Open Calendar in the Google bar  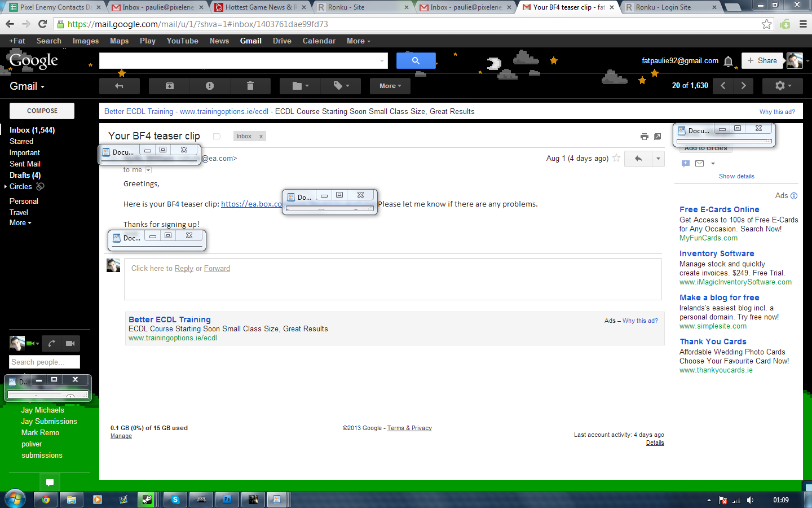319,41
